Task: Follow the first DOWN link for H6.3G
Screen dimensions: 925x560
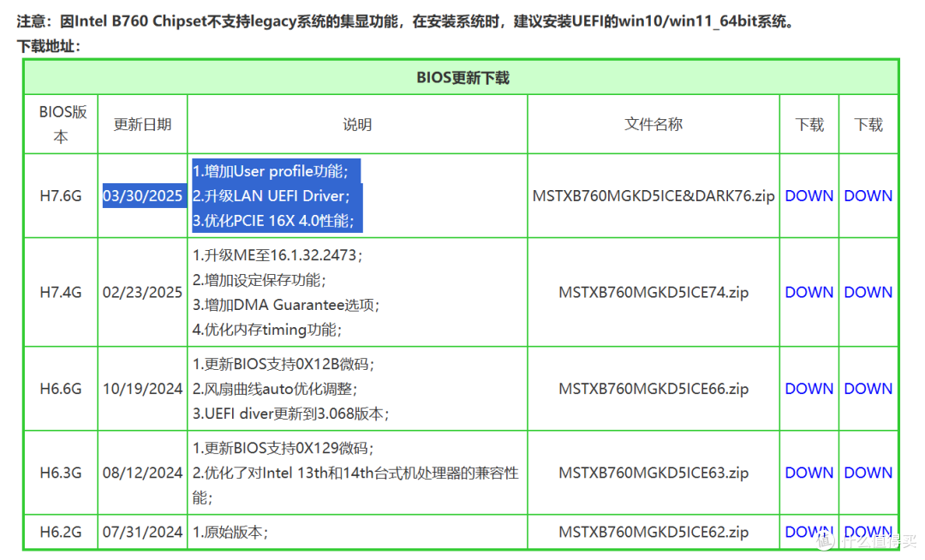Action: click(809, 473)
